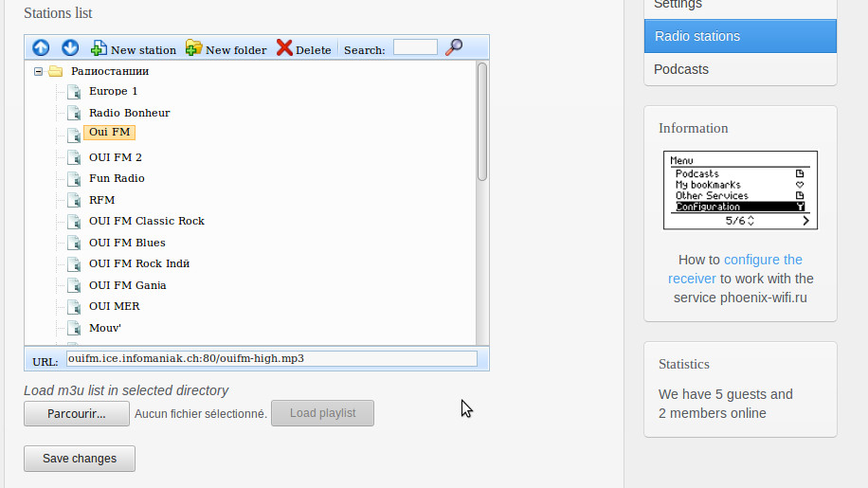This screenshot has width=868, height=488.
Task: Click the RFM station icon
Action: pyautogui.click(x=74, y=200)
